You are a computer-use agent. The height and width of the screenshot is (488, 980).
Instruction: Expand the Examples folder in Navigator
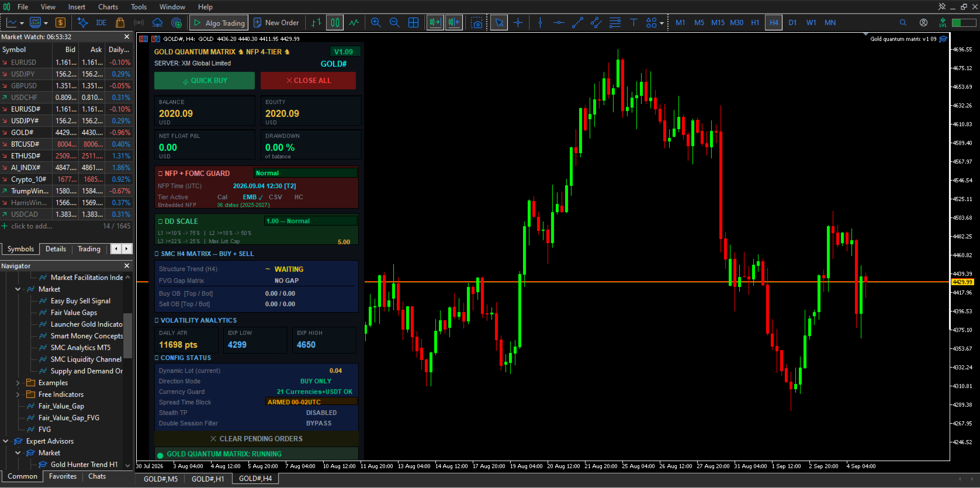coord(18,383)
